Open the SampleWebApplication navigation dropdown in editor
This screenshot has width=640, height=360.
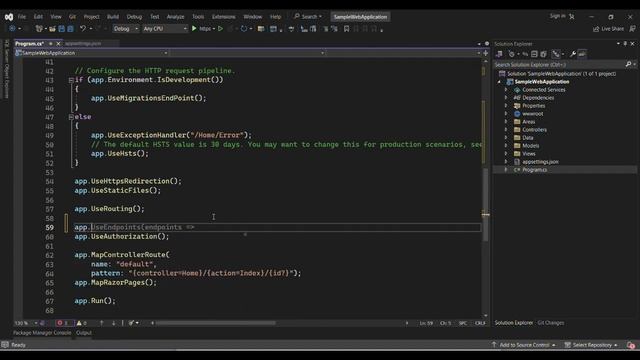[x=91, y=53]
